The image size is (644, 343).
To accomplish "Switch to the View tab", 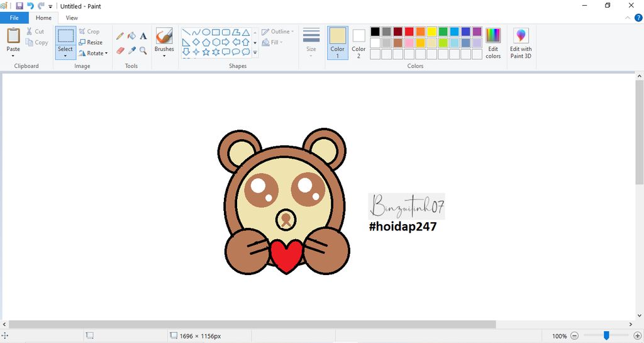I will point(72,18).
